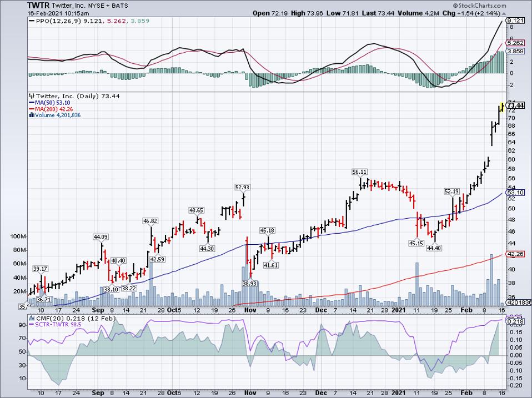Click the 53.10 moving average tag on the right axis
Viewport: 532px width, 398px height.
pyautogui.click(x=516, y=193)
